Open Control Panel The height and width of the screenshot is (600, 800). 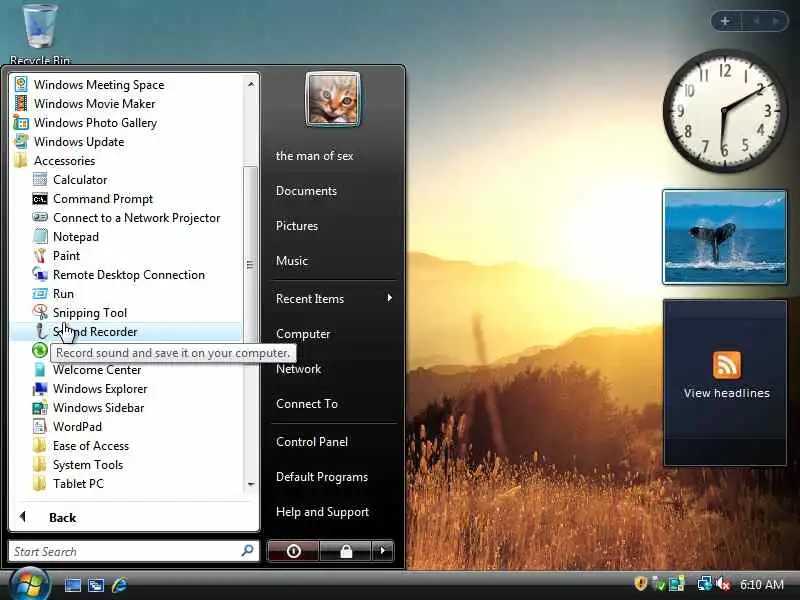pos(312,441)
